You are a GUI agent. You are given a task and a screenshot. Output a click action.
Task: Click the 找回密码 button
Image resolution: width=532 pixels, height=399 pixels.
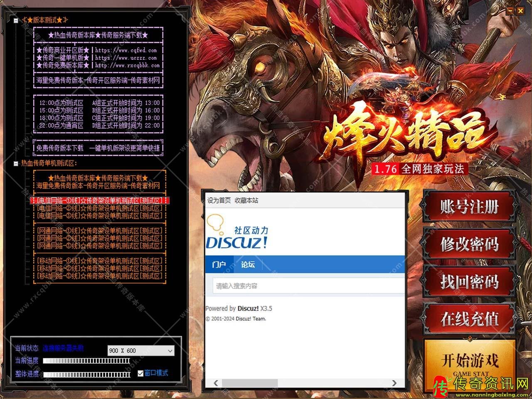(x=469, y=282)
